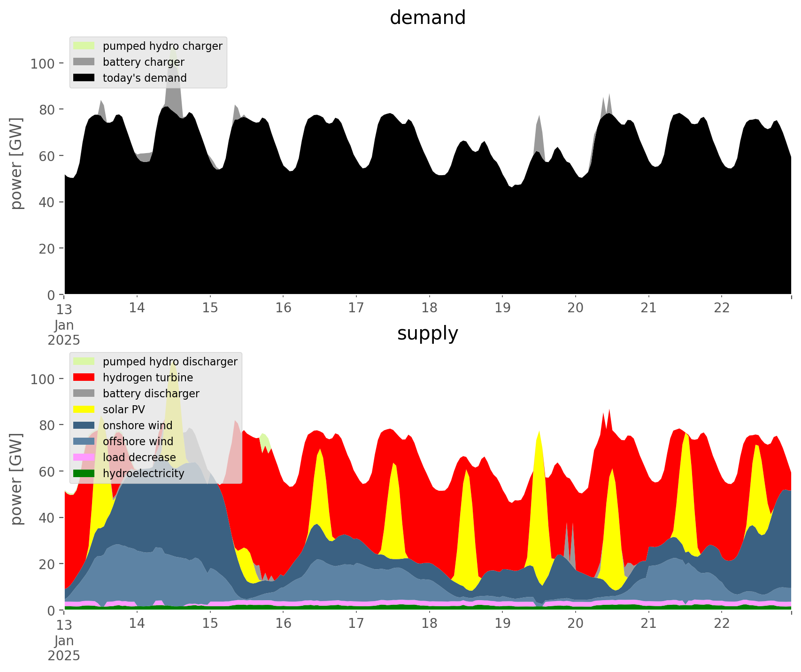801x672 pixels.
Task: Click the 100 tick on supply y-axis
Action: pyautogui.click(x=44, y=379)
